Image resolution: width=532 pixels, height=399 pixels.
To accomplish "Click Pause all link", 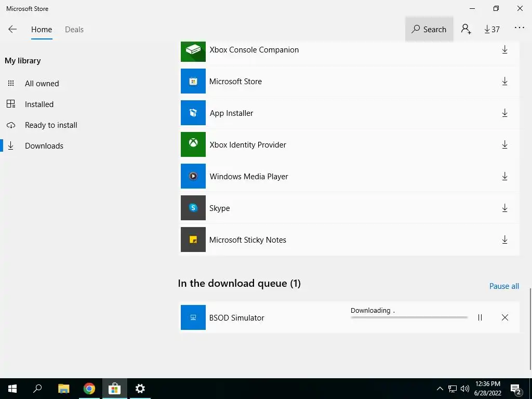I will 504,286.
